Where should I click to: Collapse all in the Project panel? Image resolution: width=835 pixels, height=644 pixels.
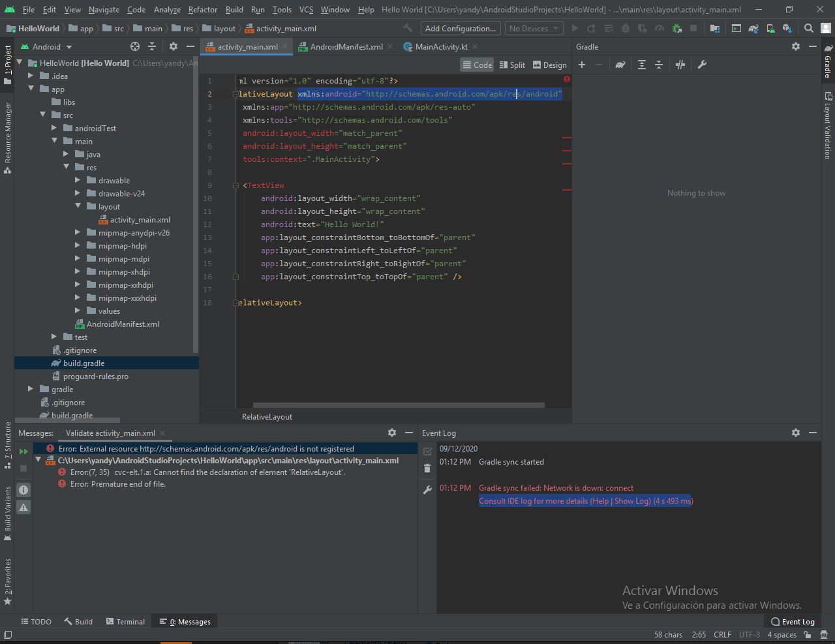152,46
